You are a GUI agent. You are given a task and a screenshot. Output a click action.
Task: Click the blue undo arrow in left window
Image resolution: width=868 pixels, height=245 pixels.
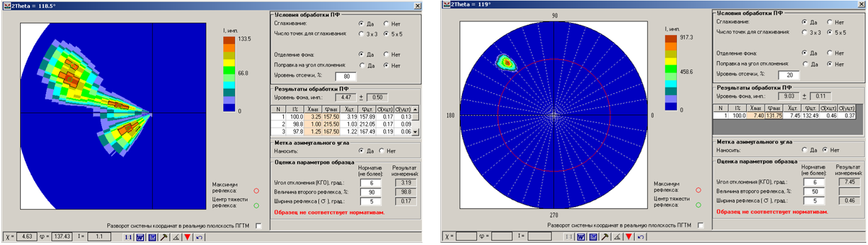point(199,236)
